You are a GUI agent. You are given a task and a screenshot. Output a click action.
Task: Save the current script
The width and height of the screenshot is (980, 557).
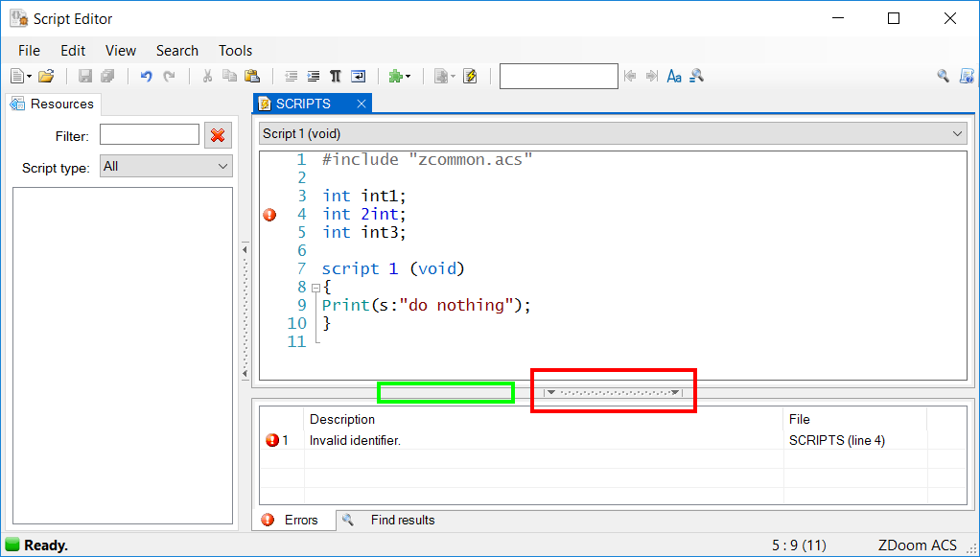tap(86, 76)
